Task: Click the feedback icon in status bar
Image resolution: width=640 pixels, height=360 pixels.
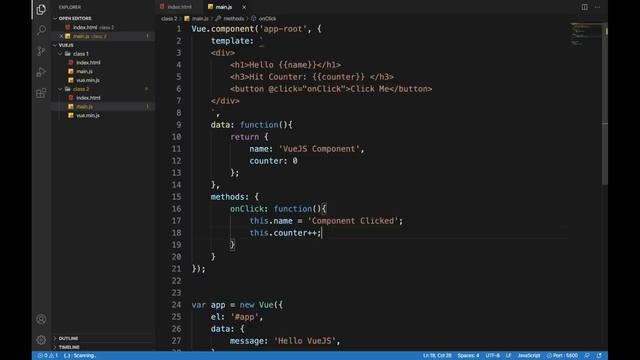Action: point(587,356)
